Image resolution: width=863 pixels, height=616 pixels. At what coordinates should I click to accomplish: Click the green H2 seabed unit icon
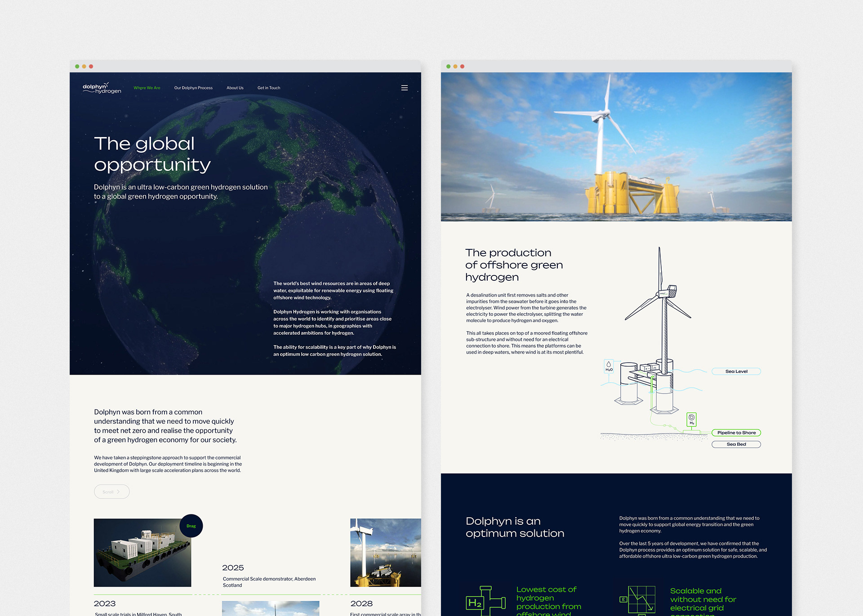[x=692, y=420]
